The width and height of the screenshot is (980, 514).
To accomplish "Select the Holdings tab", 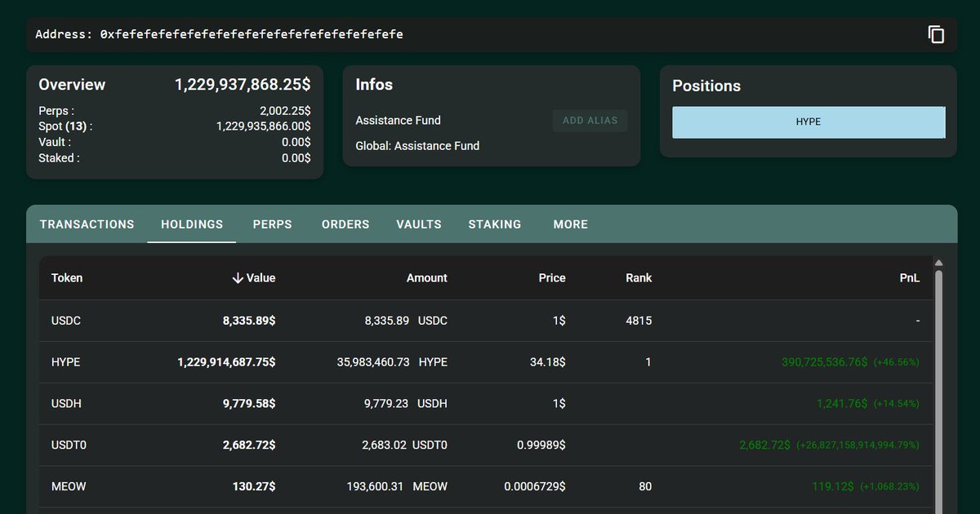I will pyautogui.click(x=192, y=224).
